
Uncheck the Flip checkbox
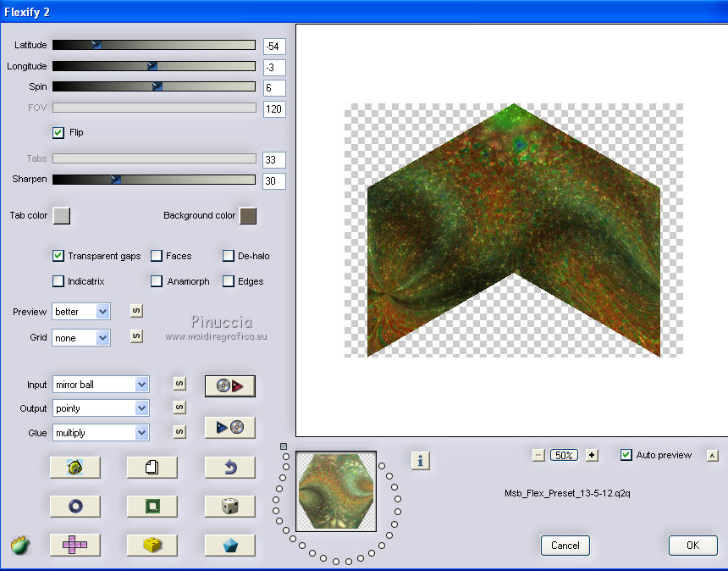pyautogui.click(x=58, y=133)
